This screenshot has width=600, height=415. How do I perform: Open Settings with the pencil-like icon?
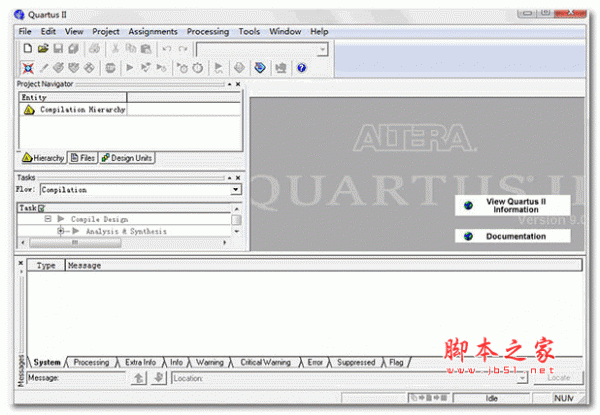coord(44,68)
